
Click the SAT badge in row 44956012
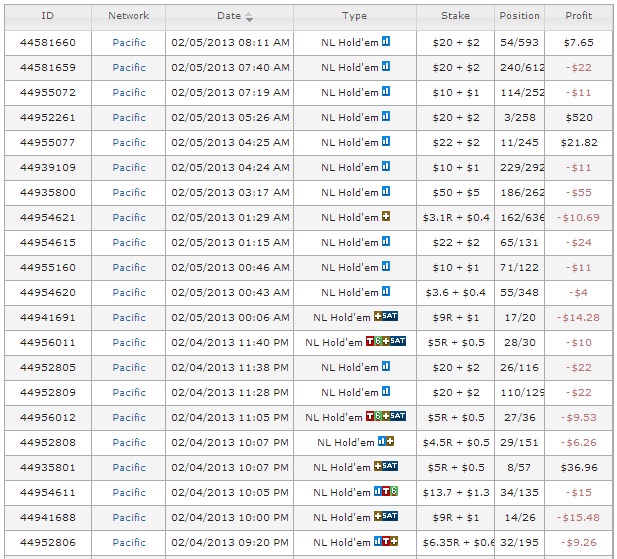click(x=398, y=416)
